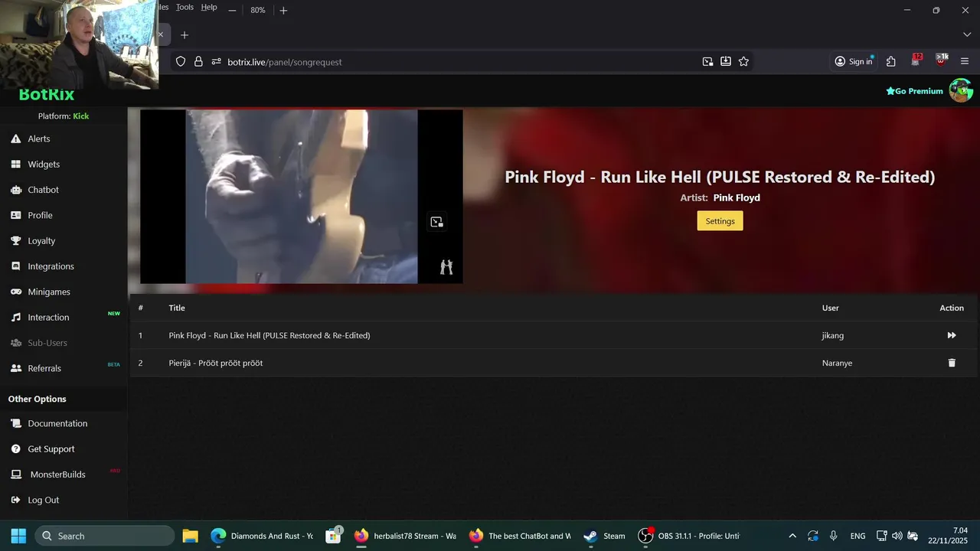Zoom in with the plus button
980x551 pixels.
pos(283,10)
